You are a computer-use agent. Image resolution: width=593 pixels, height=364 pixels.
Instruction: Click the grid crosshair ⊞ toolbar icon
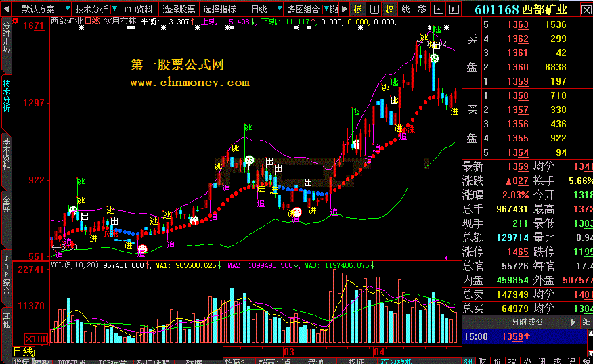pyautogui.click(x=374, y=9)
